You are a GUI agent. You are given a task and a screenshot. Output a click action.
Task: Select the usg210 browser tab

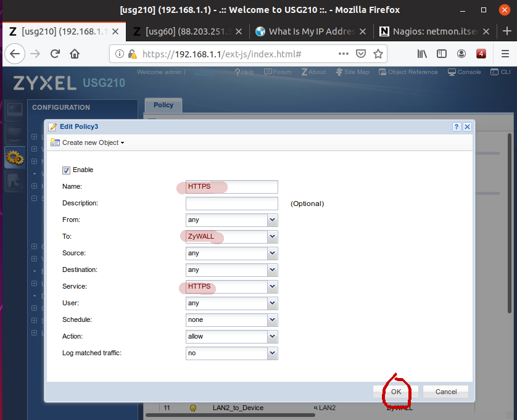click(x=64, y=31)
